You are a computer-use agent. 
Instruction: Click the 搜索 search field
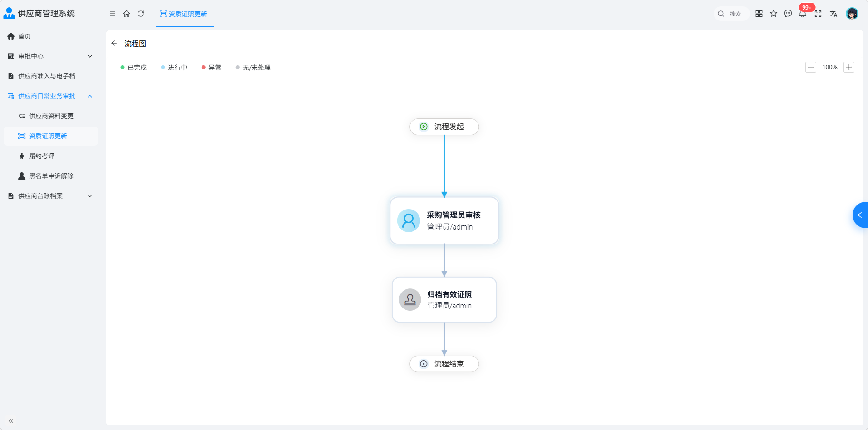[731, 14]
